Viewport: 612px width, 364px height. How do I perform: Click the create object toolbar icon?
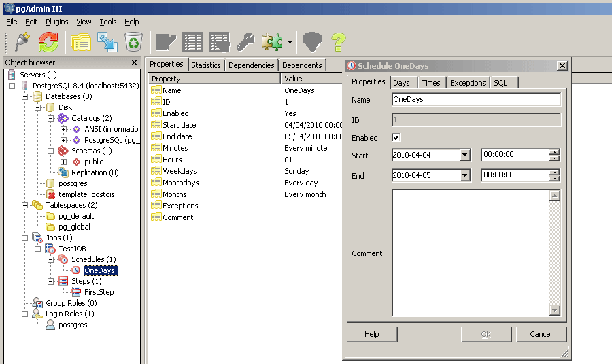(x=107, y=42)
